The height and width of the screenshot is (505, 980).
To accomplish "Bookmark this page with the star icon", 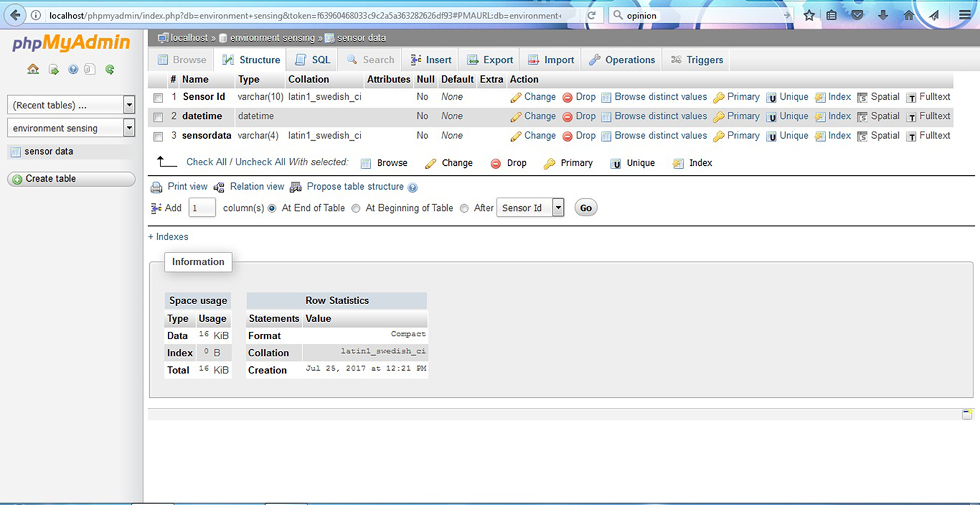I will click(809, 15).
